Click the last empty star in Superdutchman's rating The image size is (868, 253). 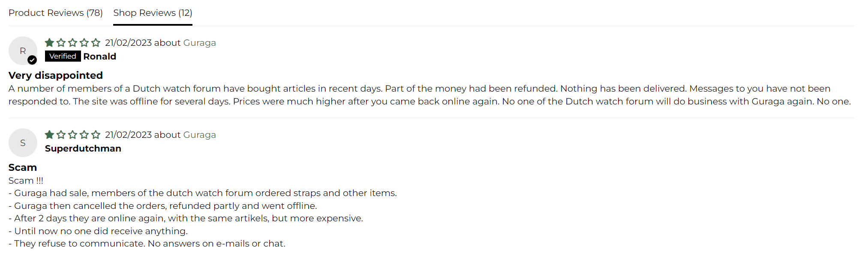point(96,134)
